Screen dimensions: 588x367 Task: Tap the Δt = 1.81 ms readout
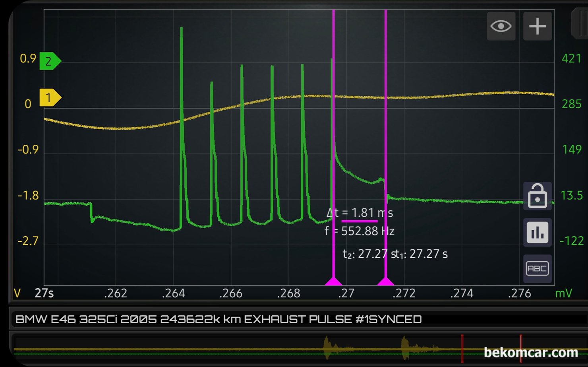click(x=360, y=213)
